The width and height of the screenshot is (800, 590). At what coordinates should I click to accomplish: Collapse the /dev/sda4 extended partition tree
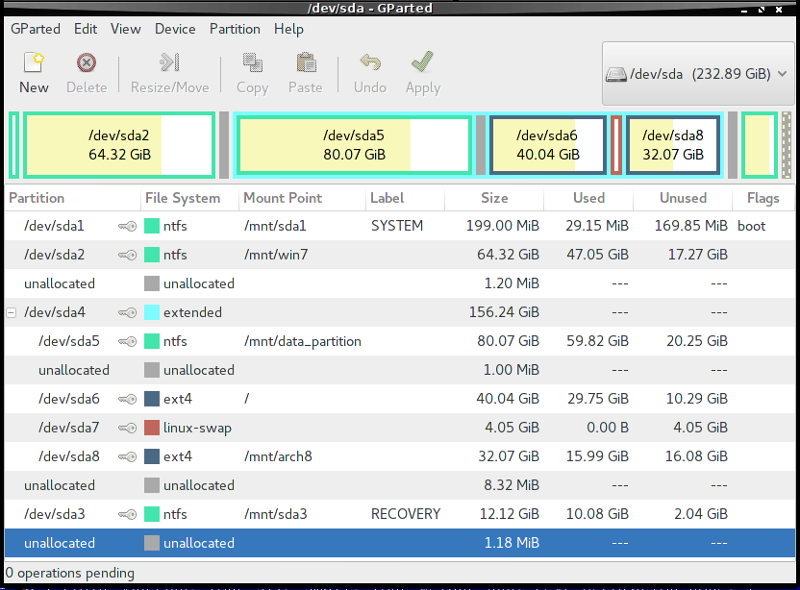10,312
